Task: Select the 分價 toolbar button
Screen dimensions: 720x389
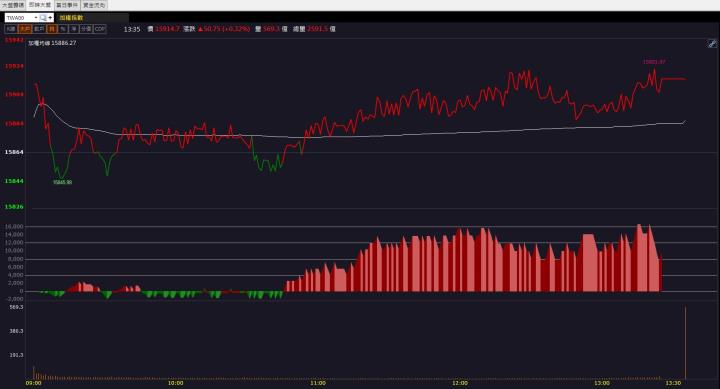Action: tap(86, 28)
